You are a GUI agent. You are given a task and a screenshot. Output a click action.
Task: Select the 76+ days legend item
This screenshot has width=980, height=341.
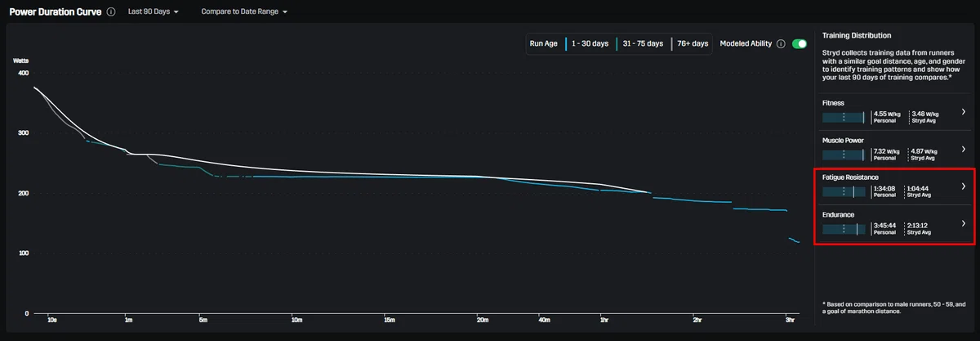(x=690, y=43)
